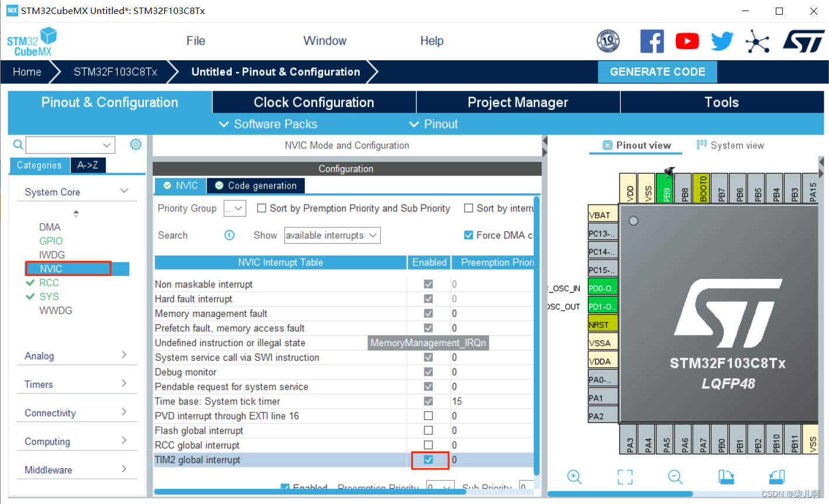Select the PD0-OSC_IN pin
This screenshot has width=829, height=504.
602,288
